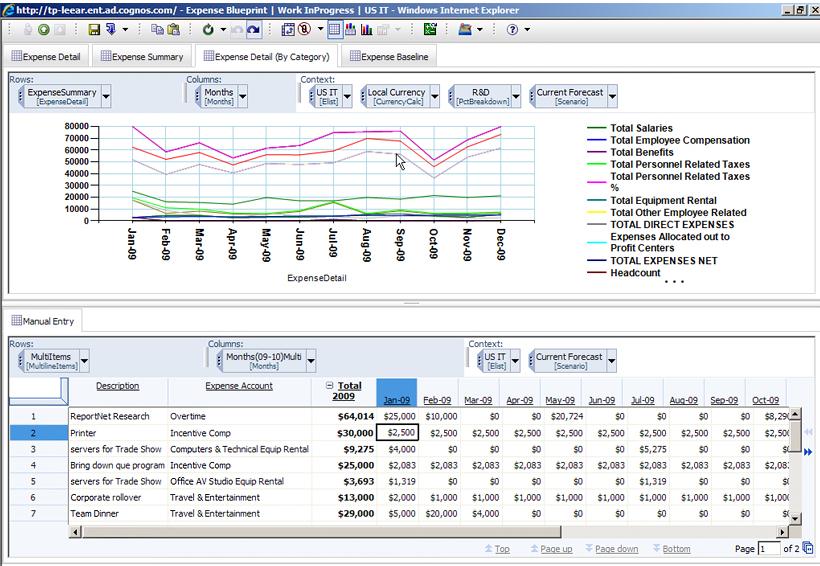Click the Team Dinner description cell
The height and width of the screenshot is (566, 820).
117,514
